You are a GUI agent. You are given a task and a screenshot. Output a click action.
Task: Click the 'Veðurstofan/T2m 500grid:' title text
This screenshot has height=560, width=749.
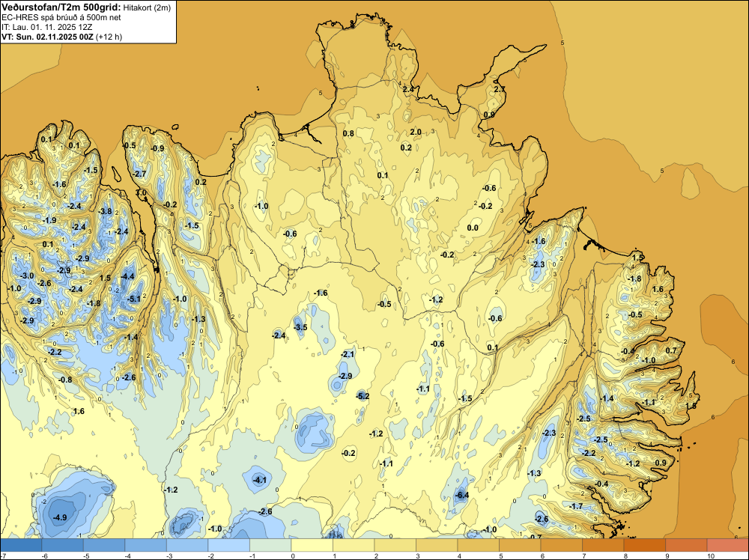tap(61, 7)
